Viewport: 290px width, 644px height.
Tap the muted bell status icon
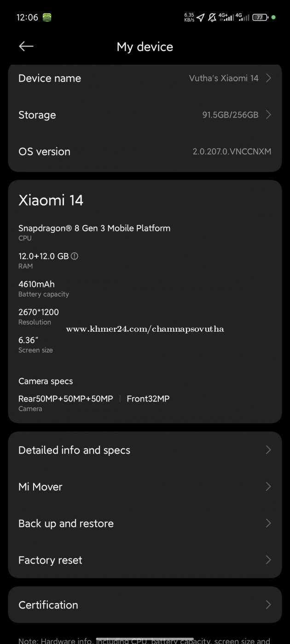tap(212, 17)
